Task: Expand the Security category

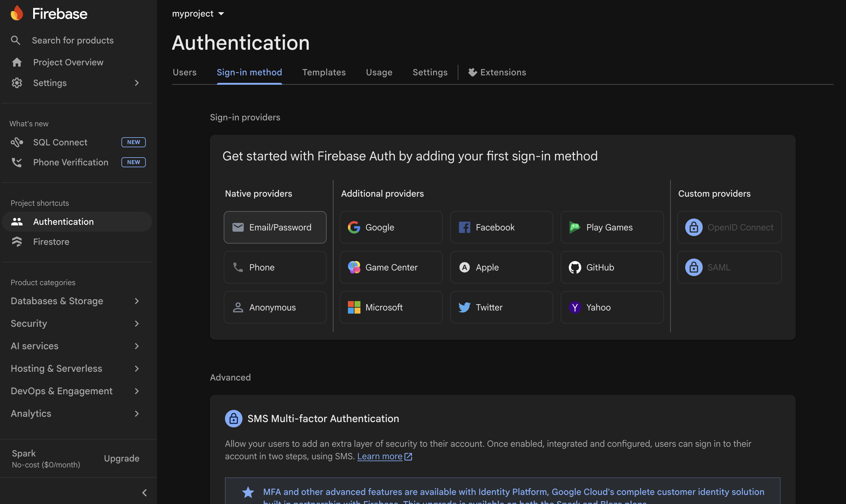Action: point(137,324)
